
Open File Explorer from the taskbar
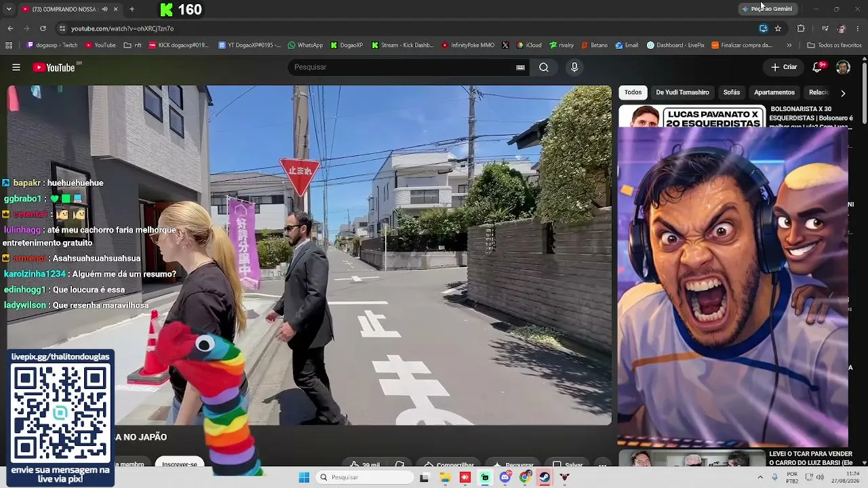[x=445, y=477]
